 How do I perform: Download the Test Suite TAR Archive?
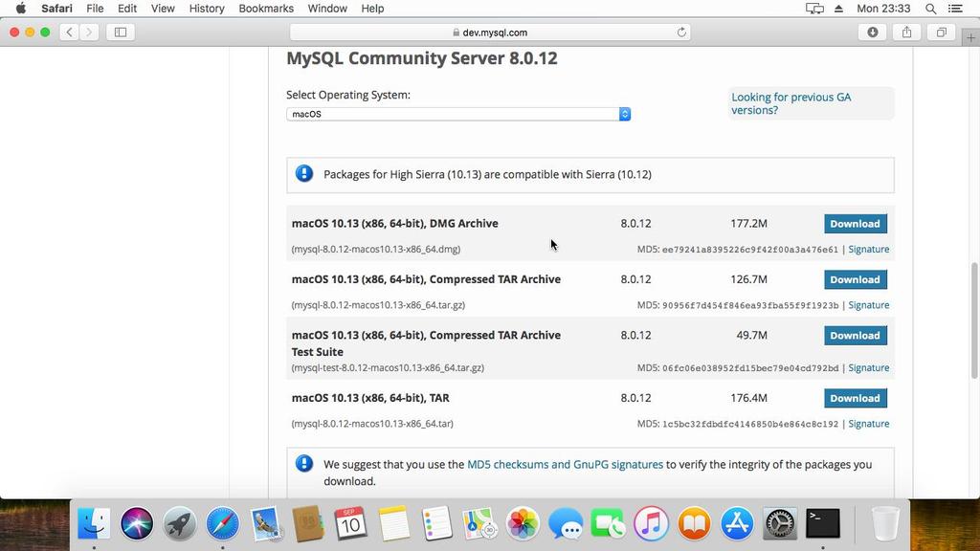click(855, 336)
